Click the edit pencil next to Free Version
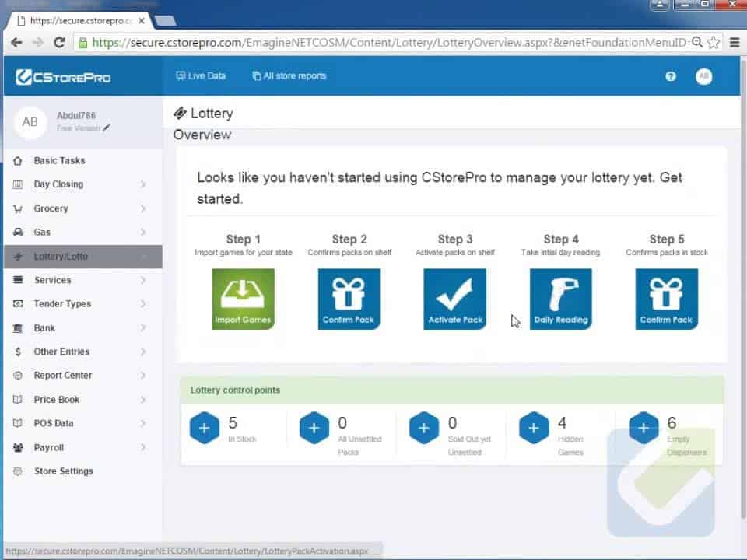The height and width of the screenshot is (560, 747). pos(107,128)
